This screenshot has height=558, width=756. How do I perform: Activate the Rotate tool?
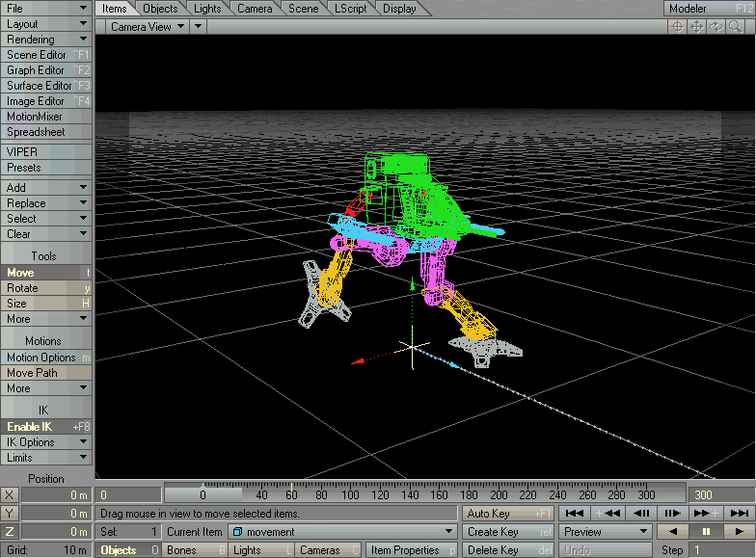tap(46, 287)
